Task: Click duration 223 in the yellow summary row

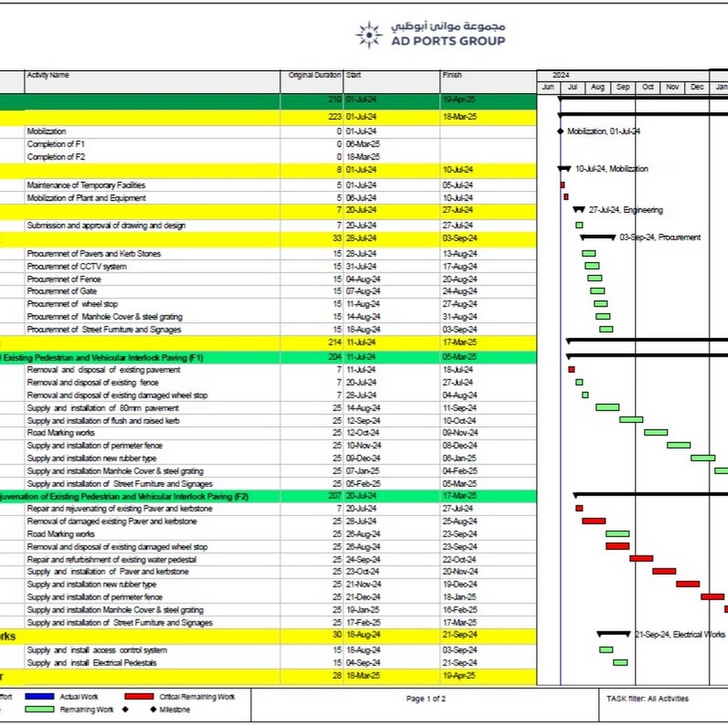Action: (335, 117)
